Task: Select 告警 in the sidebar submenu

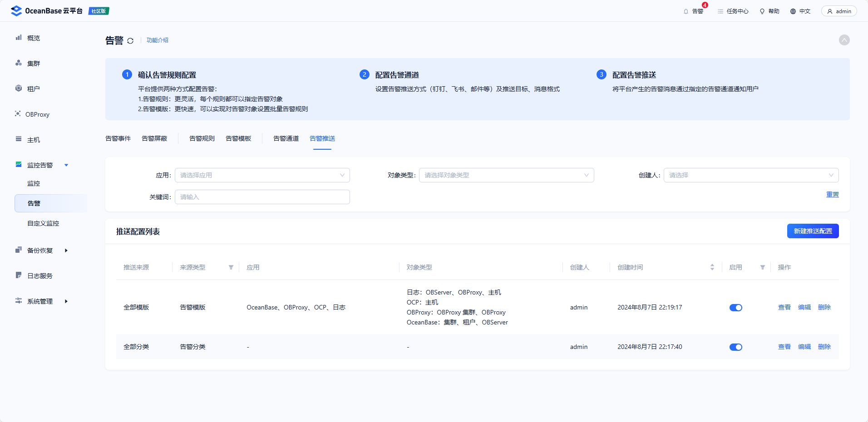Action: (x=51, y=203)
